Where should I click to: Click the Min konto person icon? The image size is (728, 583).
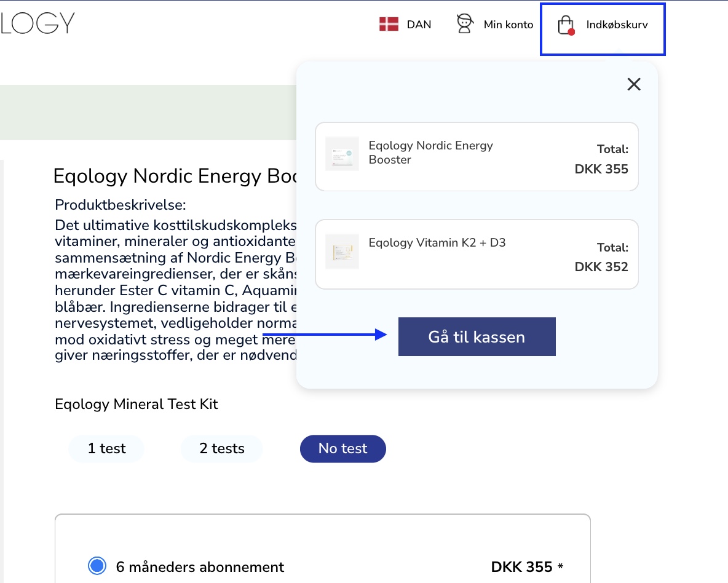464,24
